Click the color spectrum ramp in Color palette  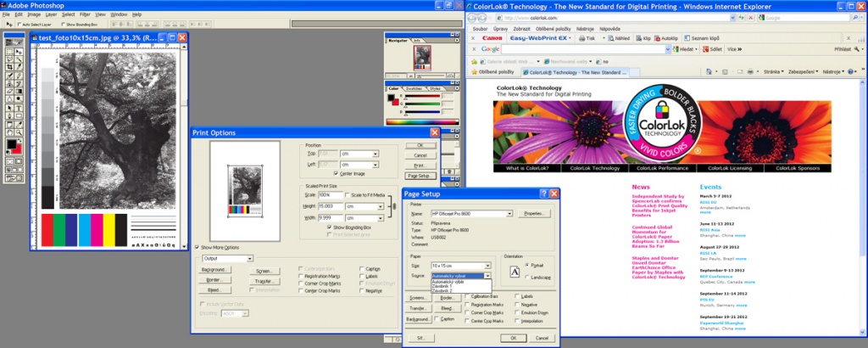pyautogui.click(x=422, y=122)
